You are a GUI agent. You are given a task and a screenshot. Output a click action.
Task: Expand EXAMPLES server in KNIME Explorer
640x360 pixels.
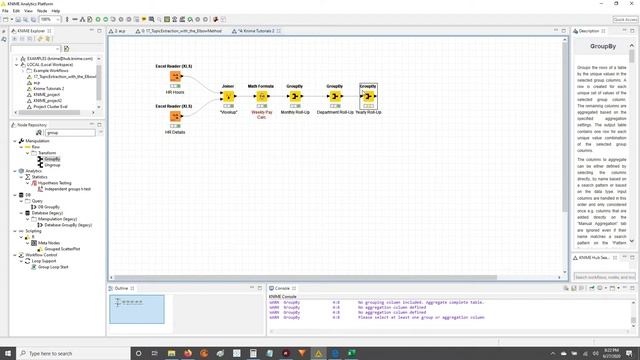pyautogui.click(x=16, y=59)
